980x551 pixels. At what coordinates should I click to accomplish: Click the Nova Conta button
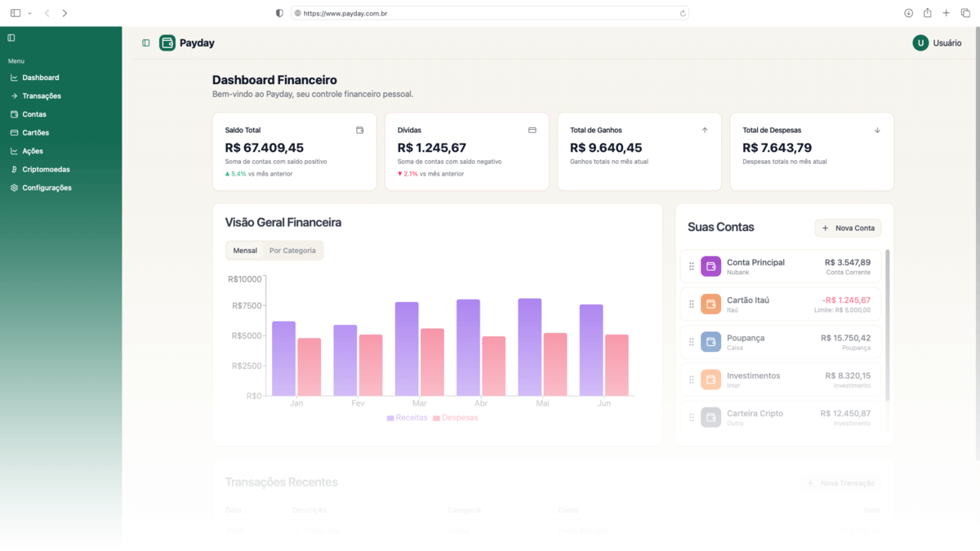pyautogui.click(x=848, y=229)
